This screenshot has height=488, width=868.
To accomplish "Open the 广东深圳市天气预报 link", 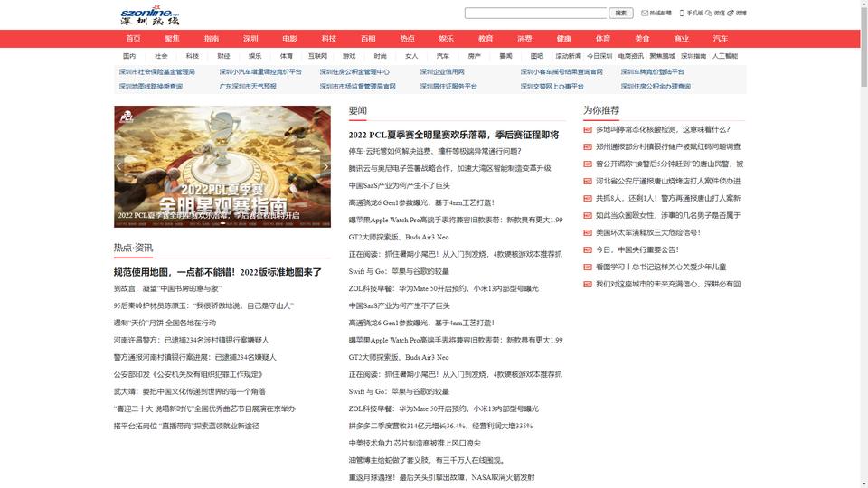I will click(x=248, y=87).
